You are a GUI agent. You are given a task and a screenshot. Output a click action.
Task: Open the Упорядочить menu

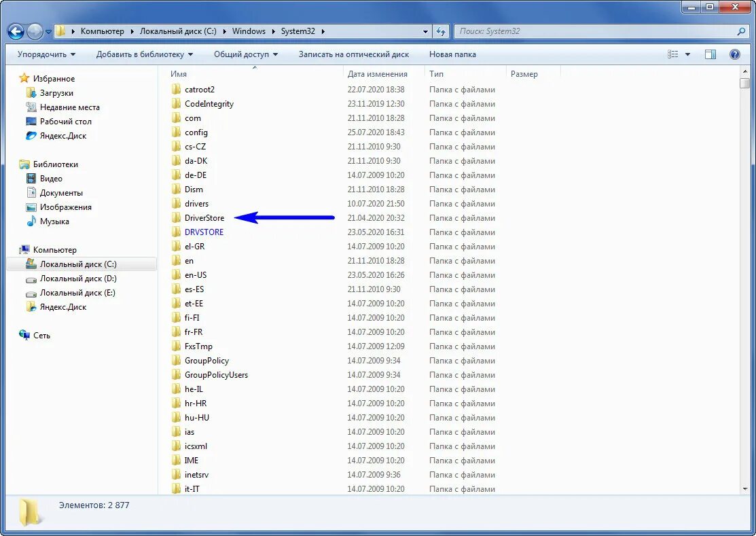click(46, 54)
